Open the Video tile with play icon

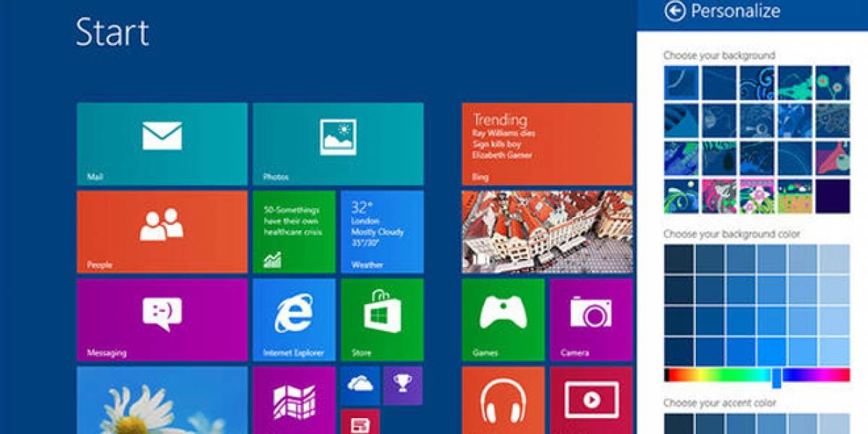coord(591,400)
